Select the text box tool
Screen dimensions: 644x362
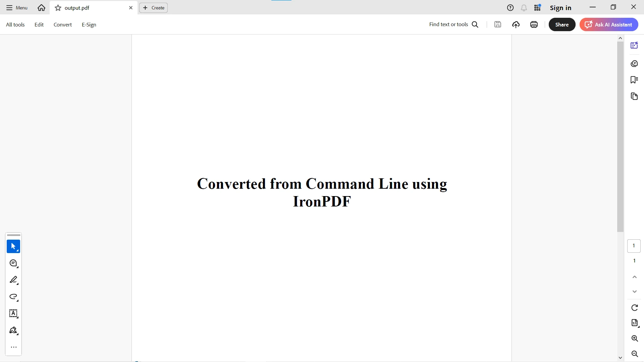click(13, 313)
